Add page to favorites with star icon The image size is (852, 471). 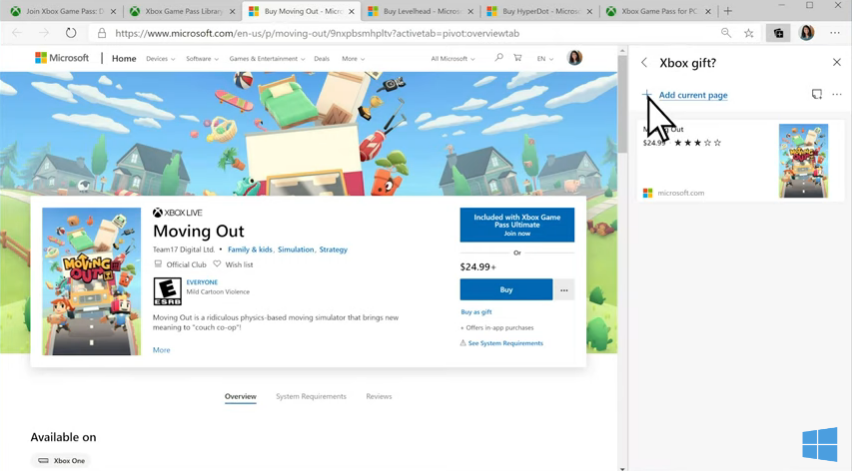(749, 33)
